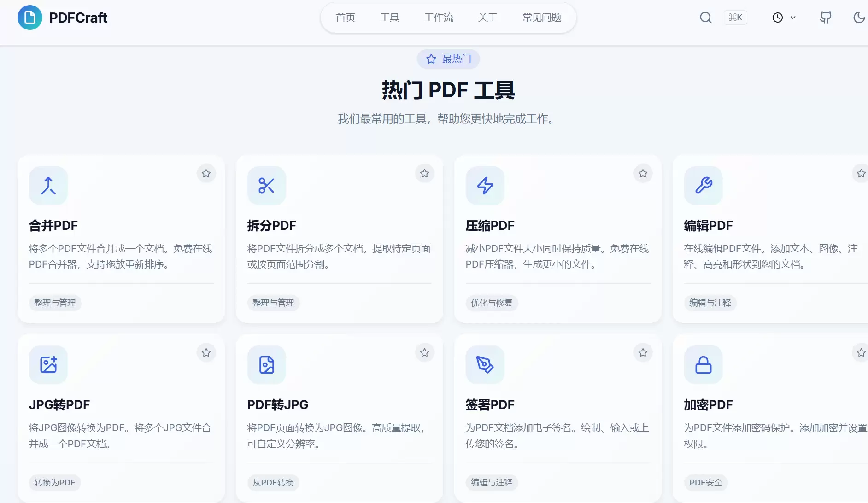This screenshot has width=868, height=503.
Task: Click the 压缩PDF description text
Action: click(557, 257)
